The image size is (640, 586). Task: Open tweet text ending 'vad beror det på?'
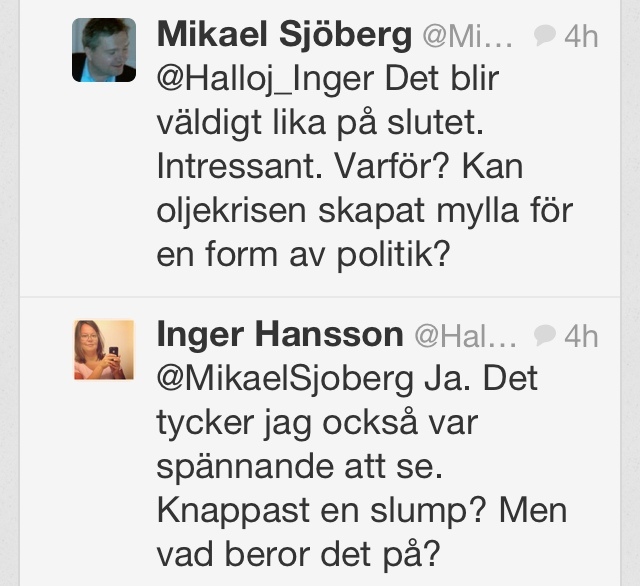[x=362, y=467]
